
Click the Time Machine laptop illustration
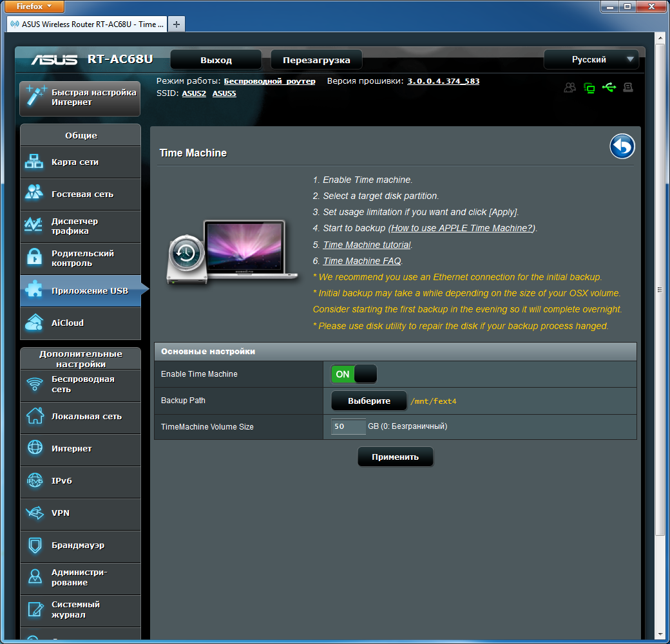232,252
